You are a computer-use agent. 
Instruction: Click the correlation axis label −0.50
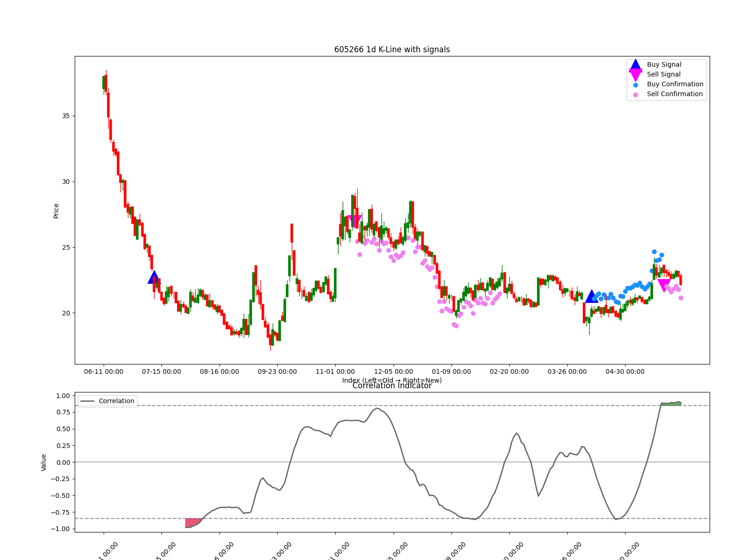61,496
